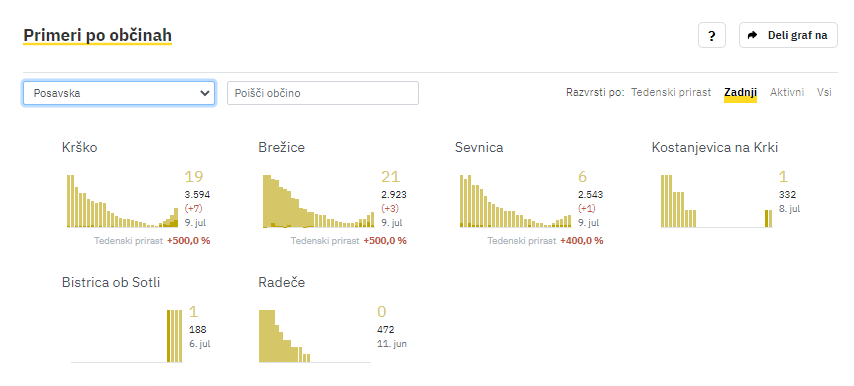
Task: Choose the Vsi sort option
Action: (824, 93)
